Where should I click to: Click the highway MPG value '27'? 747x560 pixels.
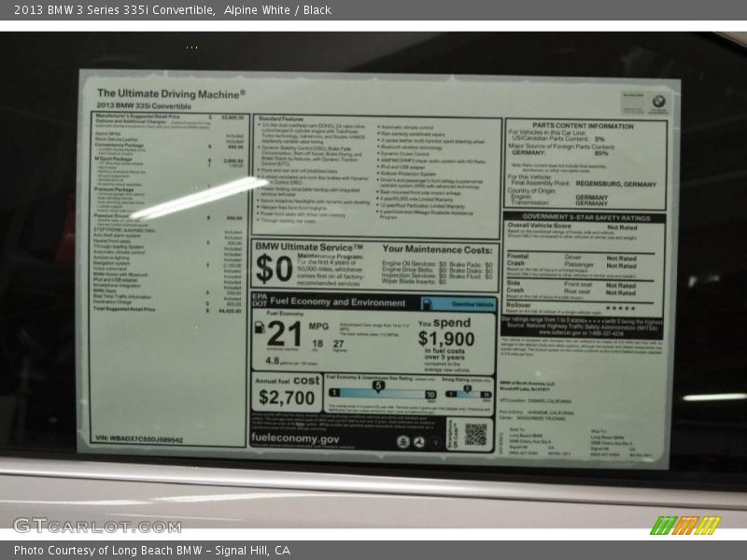tap(338, 343)
